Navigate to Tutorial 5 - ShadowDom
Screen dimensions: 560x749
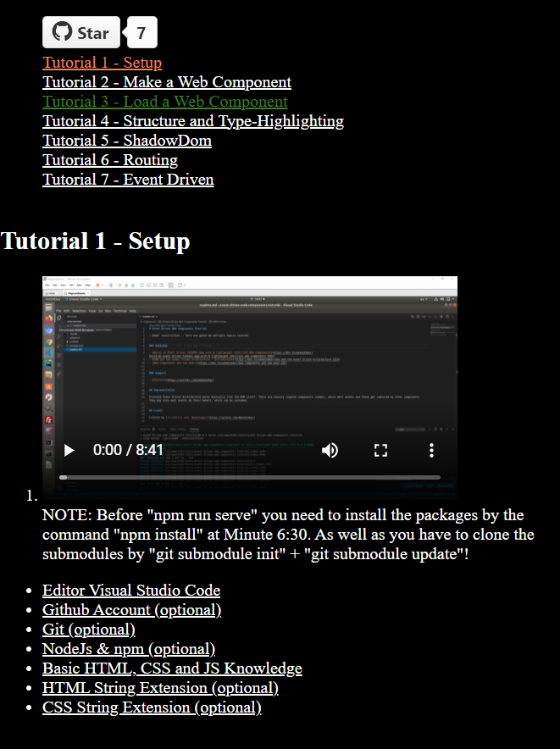click(x=127, y=141)
